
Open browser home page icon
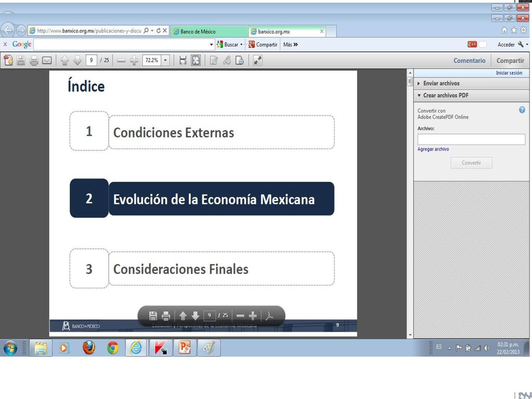(504, 30)
